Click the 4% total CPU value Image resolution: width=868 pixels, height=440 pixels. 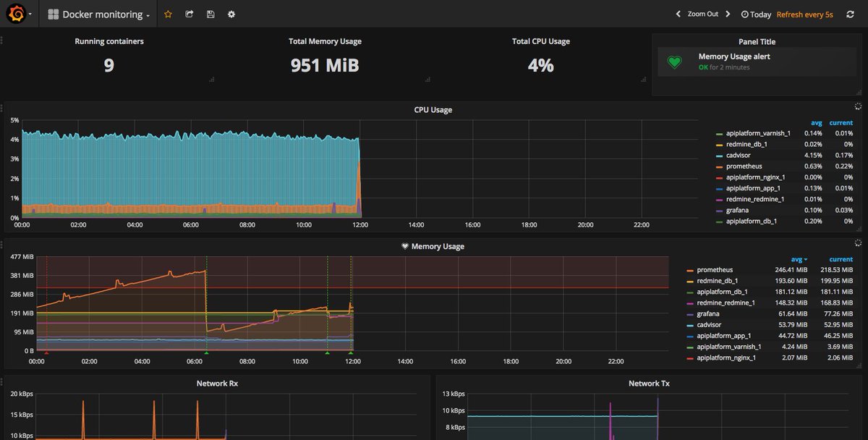[540, 66]
